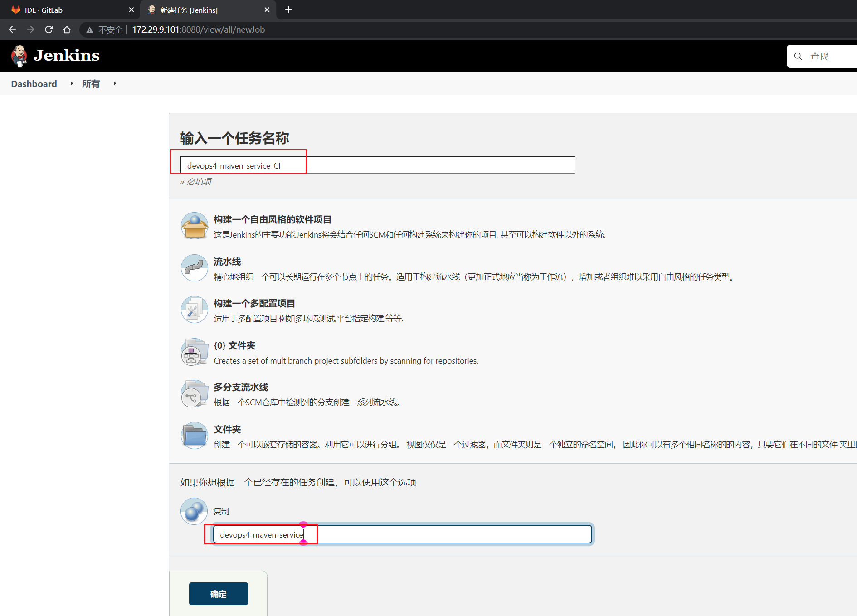This screenshot has height=616, width=857.
Task: Choose the 构建一个自由风格的软件项目 job type
Action: pos(273,219)
